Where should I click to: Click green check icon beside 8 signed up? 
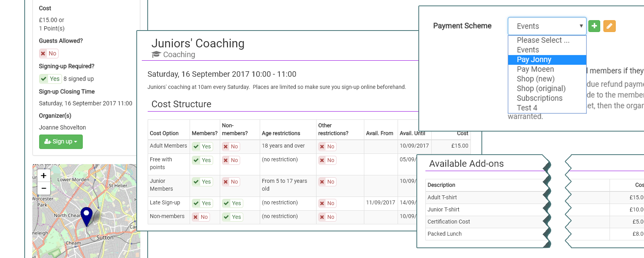point(43,79)
